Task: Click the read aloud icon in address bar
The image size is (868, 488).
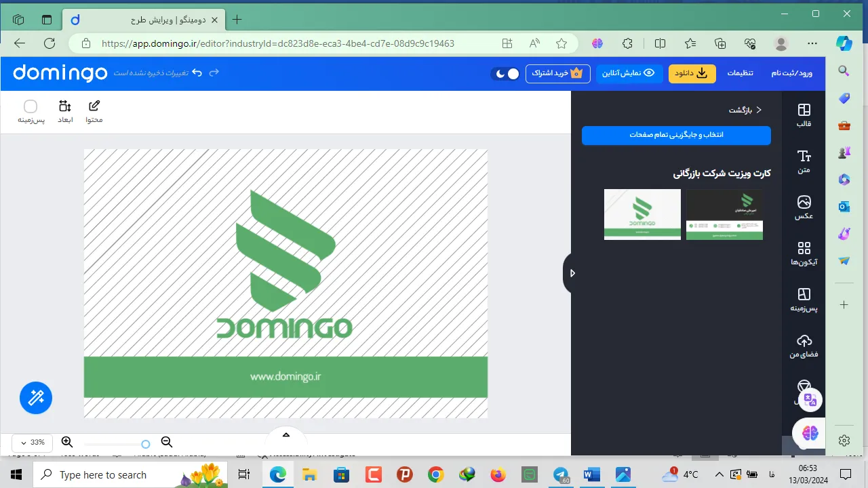Action: click(535, 43)
